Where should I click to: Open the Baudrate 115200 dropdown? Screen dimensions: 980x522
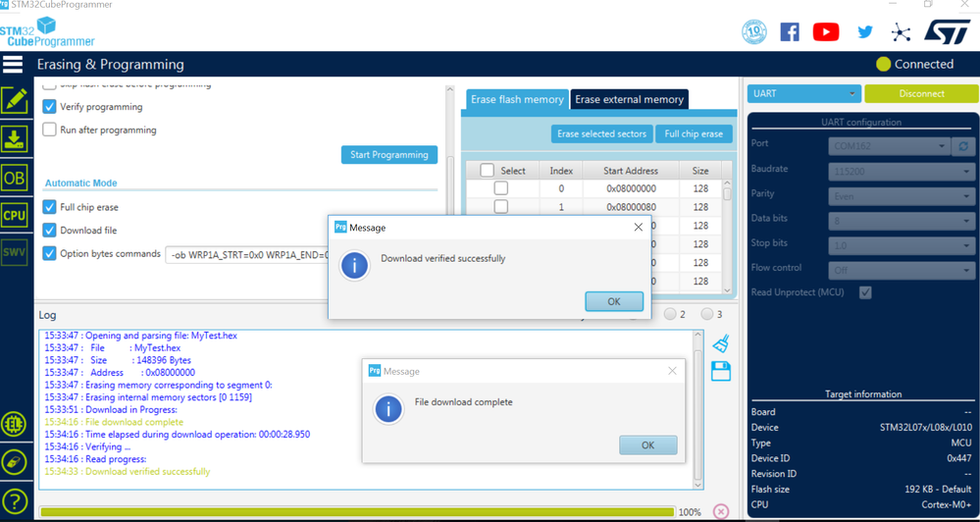point(902,172)
